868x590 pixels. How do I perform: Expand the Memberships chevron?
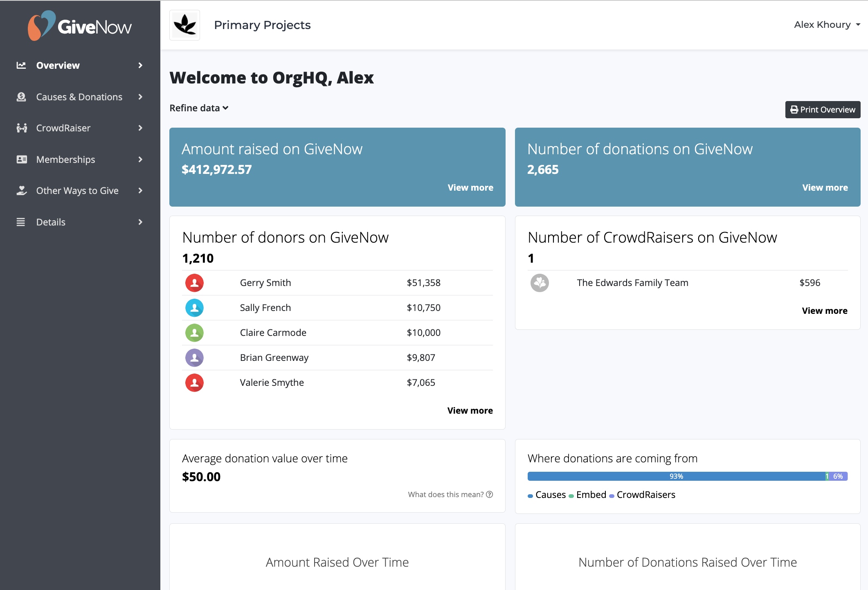click(x=140, y=159)
